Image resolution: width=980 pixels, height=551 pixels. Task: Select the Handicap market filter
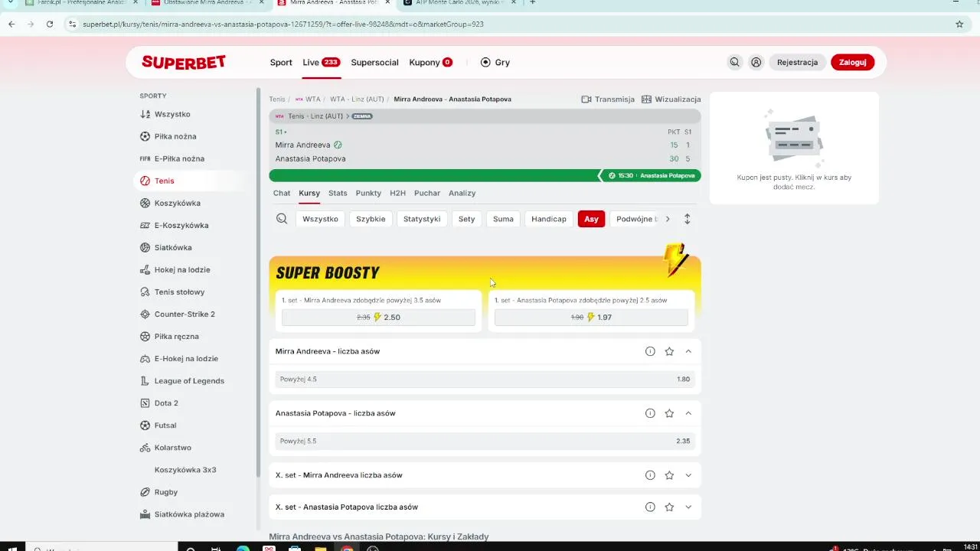549,219
